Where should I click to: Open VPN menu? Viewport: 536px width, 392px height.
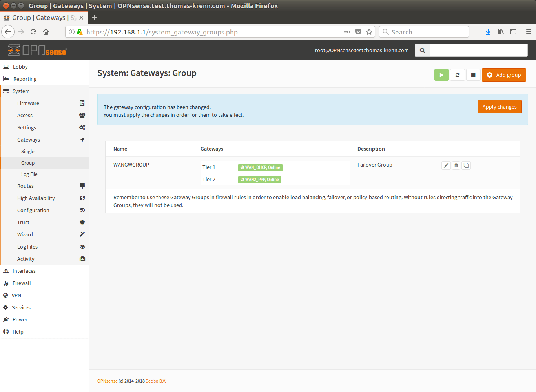click(44, 295)
